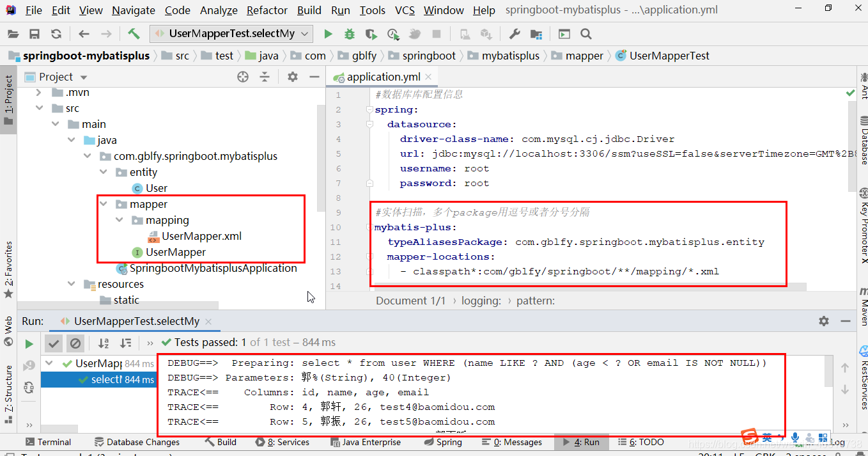Screen dimensions: 868x456
Task: Toggle Show Passed tests checkmark button
Action: tap(54, 343)
